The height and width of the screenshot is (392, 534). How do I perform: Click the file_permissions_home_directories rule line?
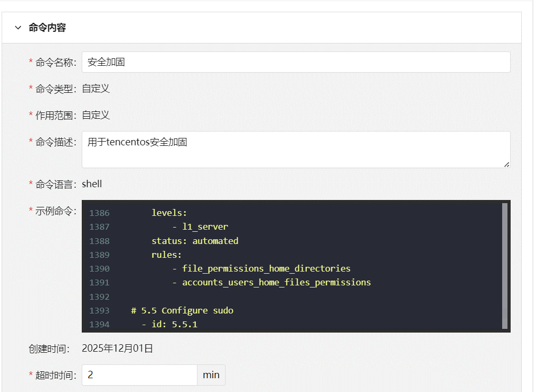[x=266, y=268]
